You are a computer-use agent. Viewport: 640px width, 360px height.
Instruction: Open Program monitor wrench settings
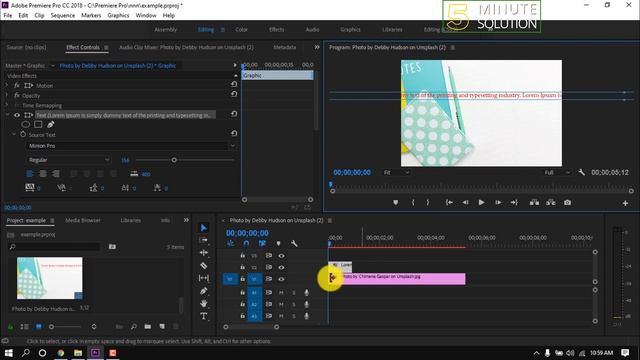point(582,172)
